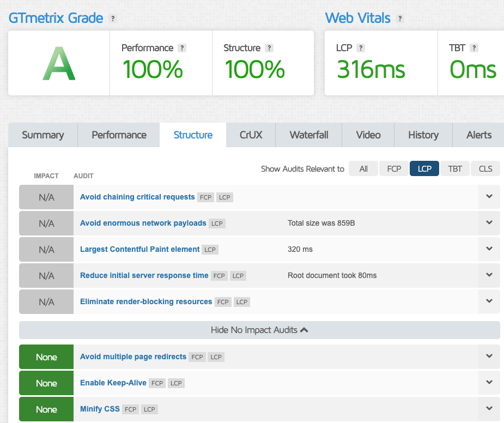Click LCP tag on Largest Contentful Paint element
This screenshot has height=423, width=504.
coord(210,250)
